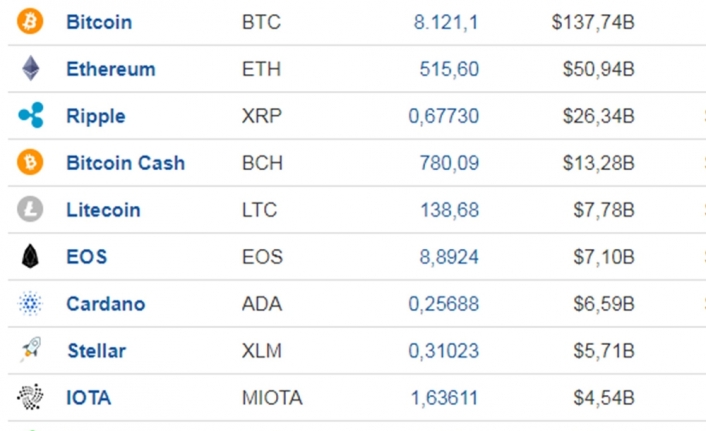The height and width of the screenshot is (431, 706).
Task: Open the Cardano name link
Action: (106, 304)
